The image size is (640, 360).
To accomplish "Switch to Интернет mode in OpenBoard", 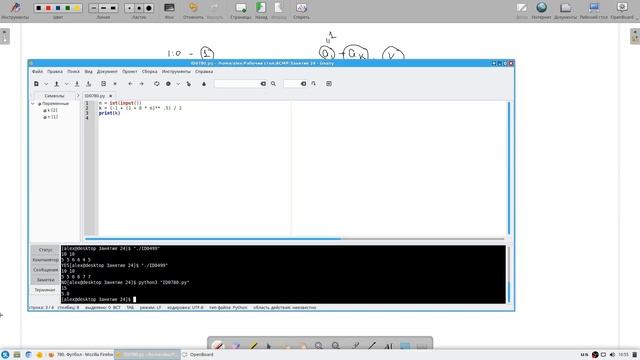I will coord(541,10).
